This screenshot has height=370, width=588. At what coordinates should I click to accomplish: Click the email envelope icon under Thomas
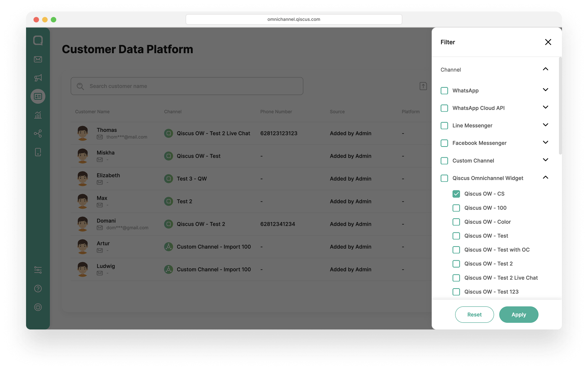pos(100,137)
